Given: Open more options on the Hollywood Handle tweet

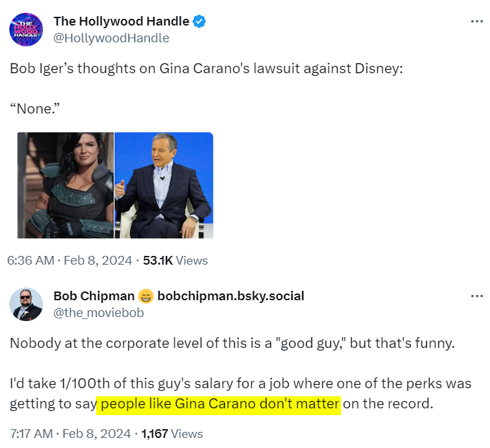Looking at the screenshot, I should [x=477, y=21].
